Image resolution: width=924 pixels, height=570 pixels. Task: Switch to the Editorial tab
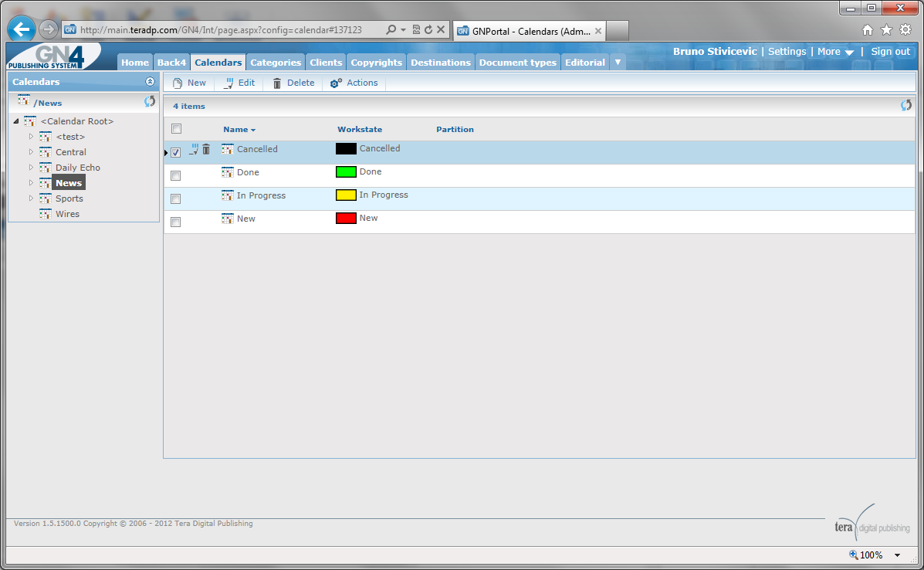[584, 62]
